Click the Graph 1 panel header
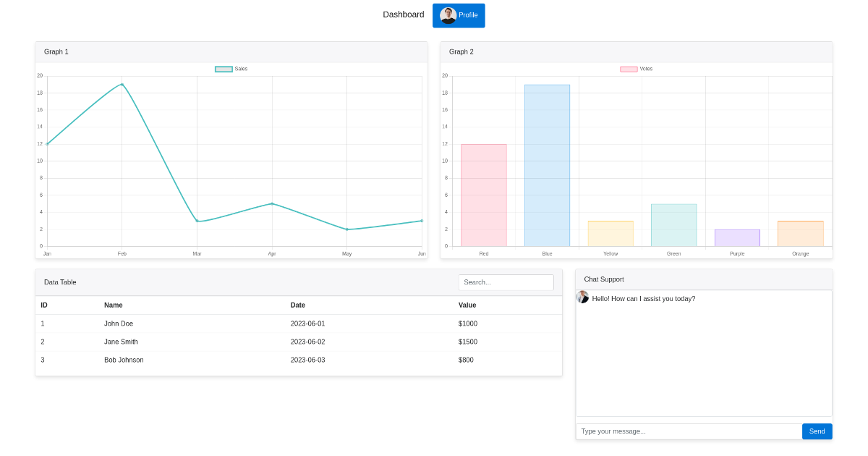The image size is (868, 456). (x=56, y=51)
